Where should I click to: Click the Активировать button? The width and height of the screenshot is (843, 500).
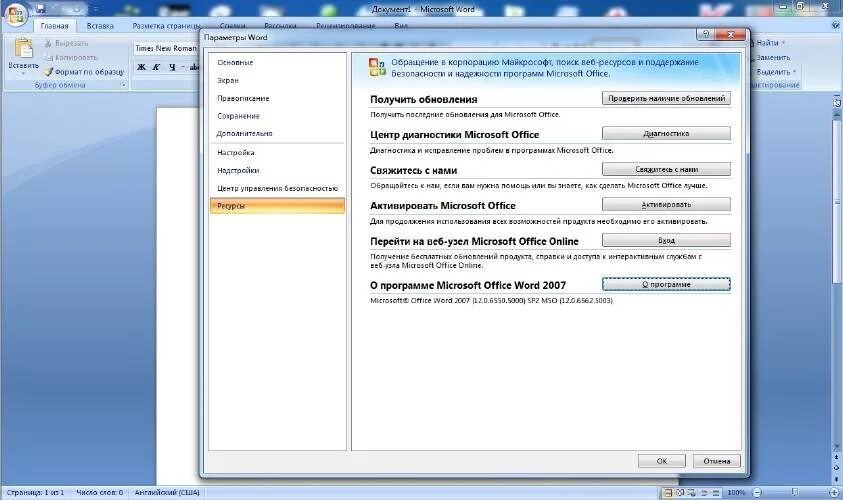coord(666,205)
